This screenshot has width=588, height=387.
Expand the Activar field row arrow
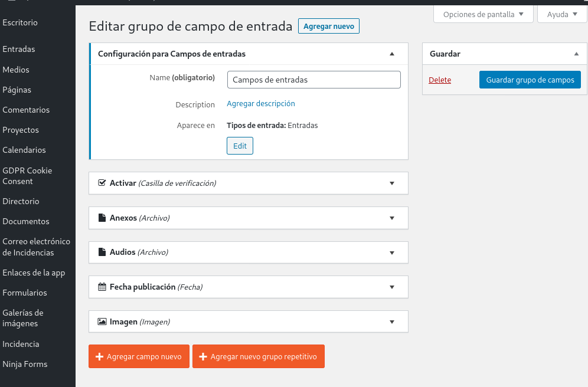[x=392, y=183]
